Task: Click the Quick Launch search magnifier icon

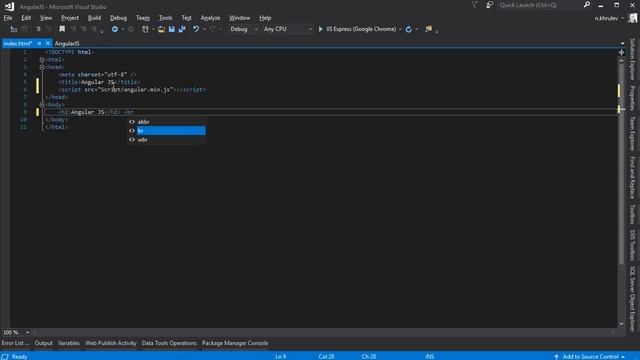Action: [x=587, y=5]
